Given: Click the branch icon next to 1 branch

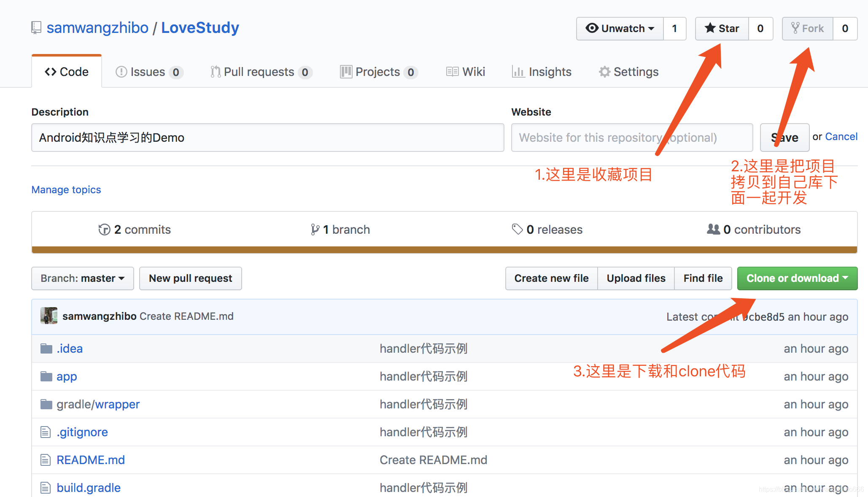Looking at the screenshot, I should coord(315,230).
